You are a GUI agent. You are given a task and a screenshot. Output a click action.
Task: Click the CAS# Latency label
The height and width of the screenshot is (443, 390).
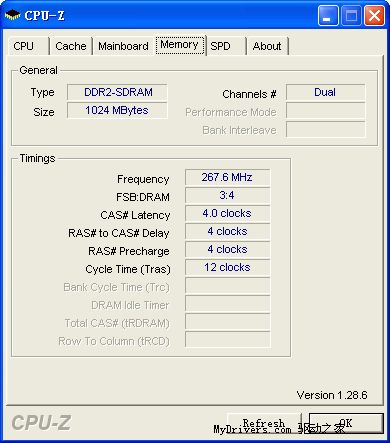(135, 215)
